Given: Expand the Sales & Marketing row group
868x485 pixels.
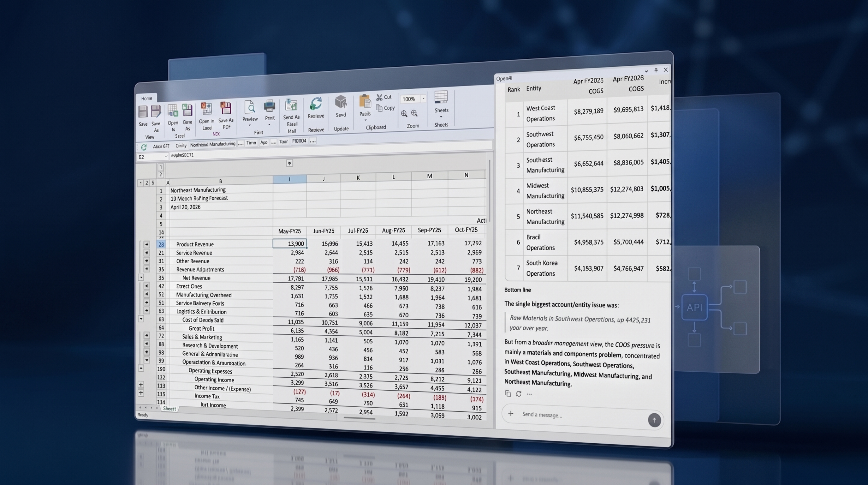Looking at the screenshot, I should pyautogui.click(x=146, y=335).
